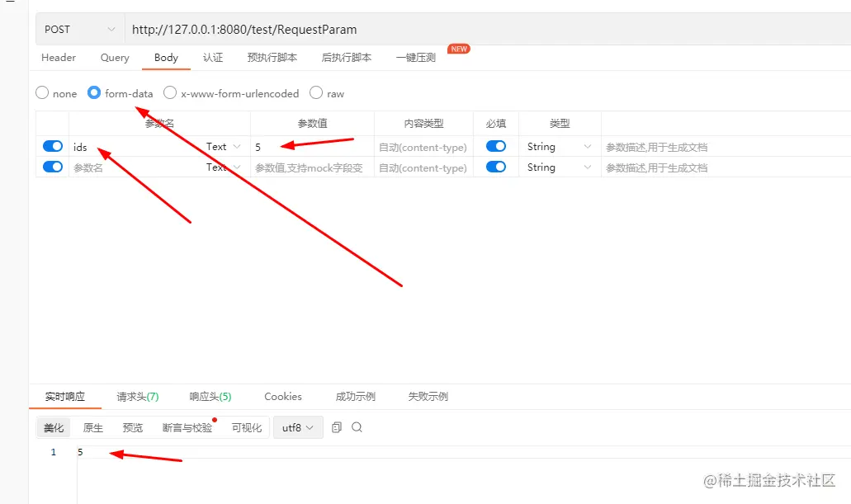Click the ids parameter name field
Screen dimensions: 851x504
135,147
